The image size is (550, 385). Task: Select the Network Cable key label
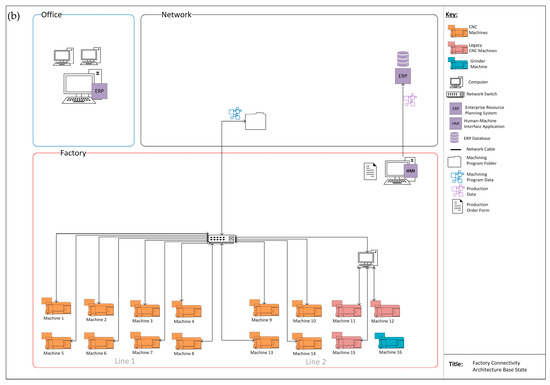481,149
